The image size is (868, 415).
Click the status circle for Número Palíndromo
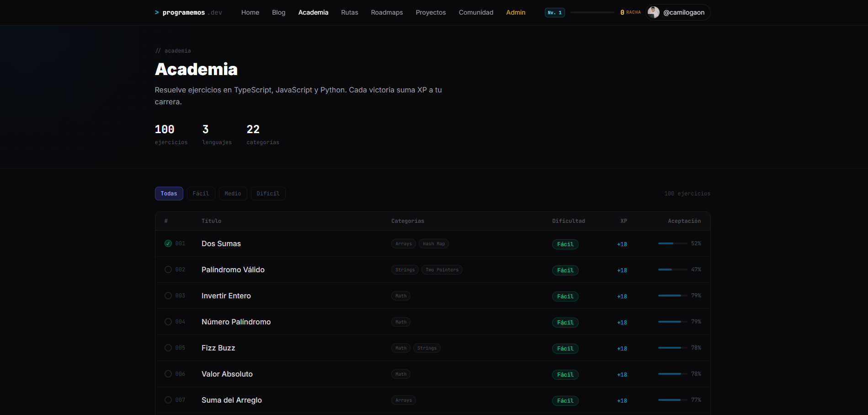[168, 322]
